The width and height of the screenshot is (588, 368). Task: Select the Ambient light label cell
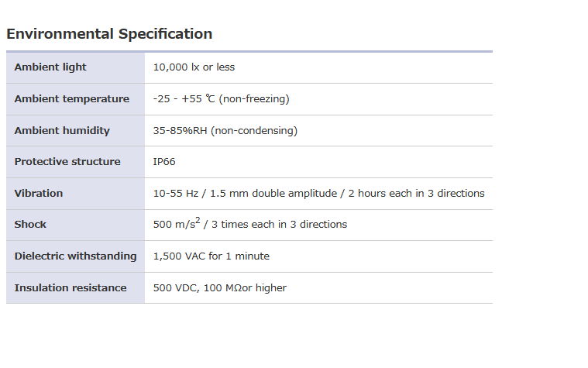click(x=50, y=67)
